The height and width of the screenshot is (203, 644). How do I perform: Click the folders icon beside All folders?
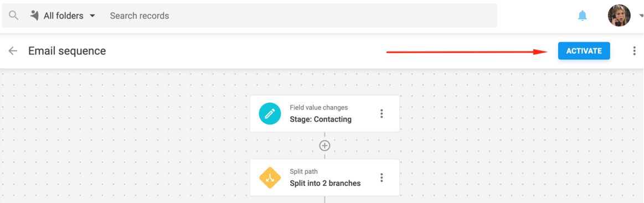(x=34, y=15)
